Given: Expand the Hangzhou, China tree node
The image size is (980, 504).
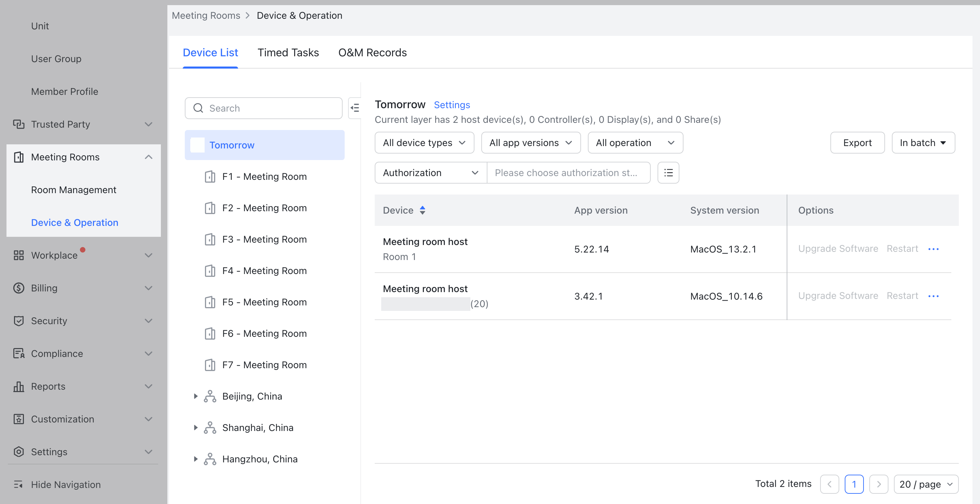Looking at the screenshot, I should click(x=195, y=459).
